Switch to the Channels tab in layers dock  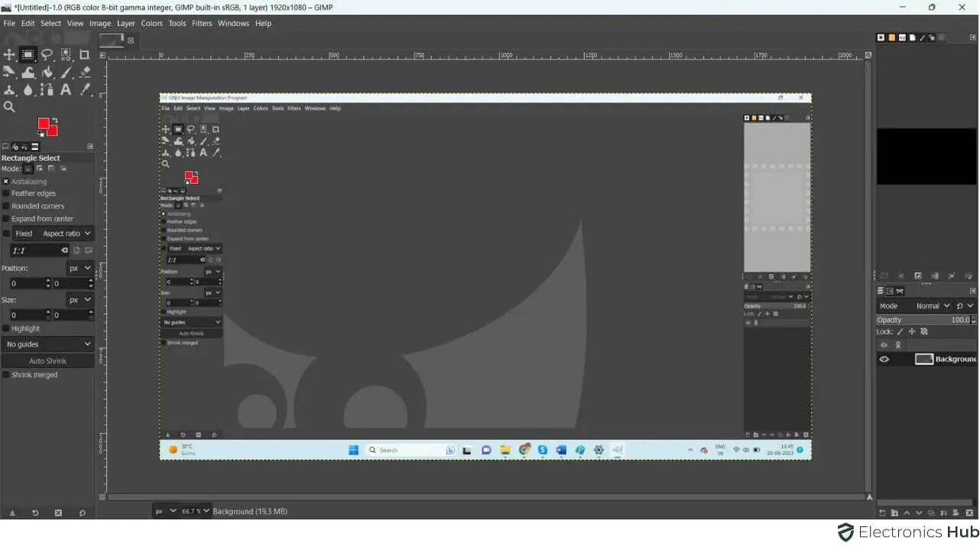pos(890,291)
